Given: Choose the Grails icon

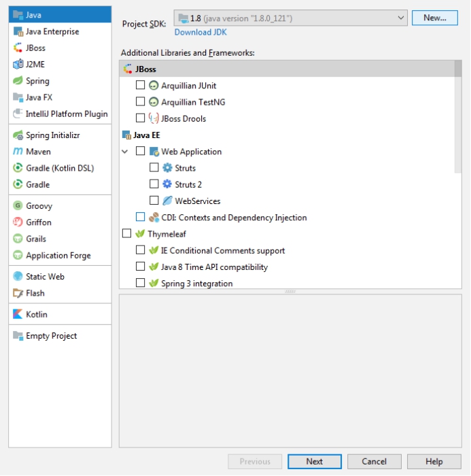Looking at the screenshot, I should (x=18, y=238).
